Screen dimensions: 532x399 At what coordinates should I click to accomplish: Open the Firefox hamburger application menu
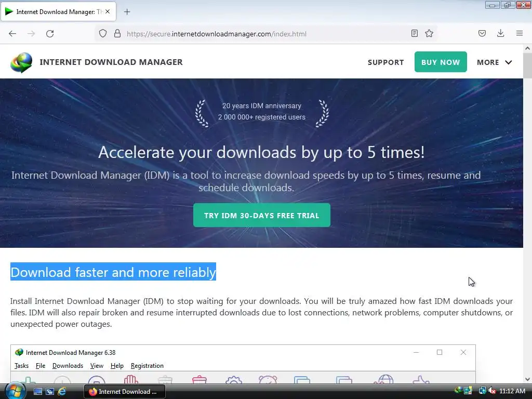coord(520,33)
